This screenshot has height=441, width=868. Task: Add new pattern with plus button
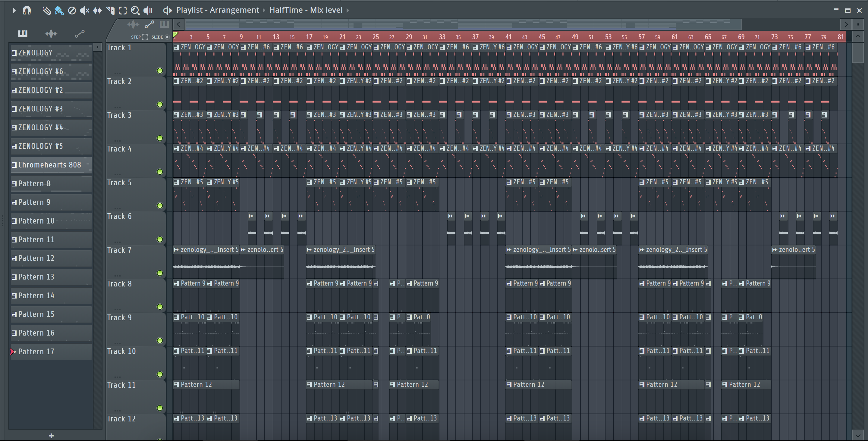click(x=51, y=436)
